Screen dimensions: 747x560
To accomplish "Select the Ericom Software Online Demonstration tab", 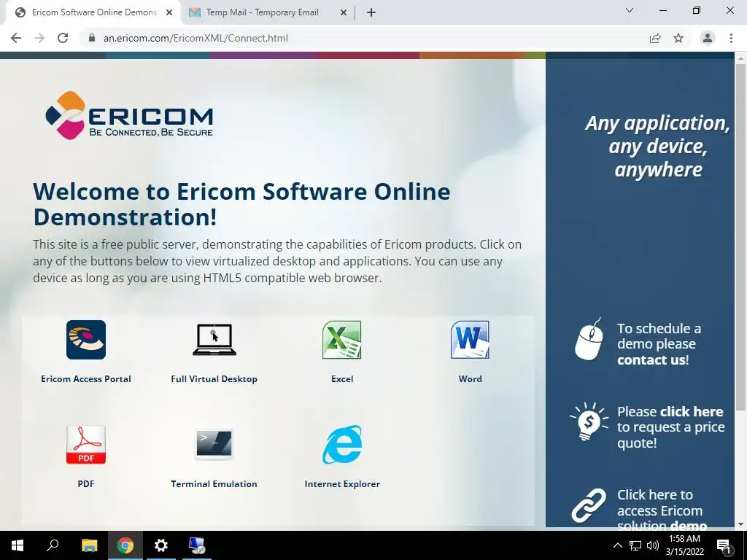I will (93, 12).
